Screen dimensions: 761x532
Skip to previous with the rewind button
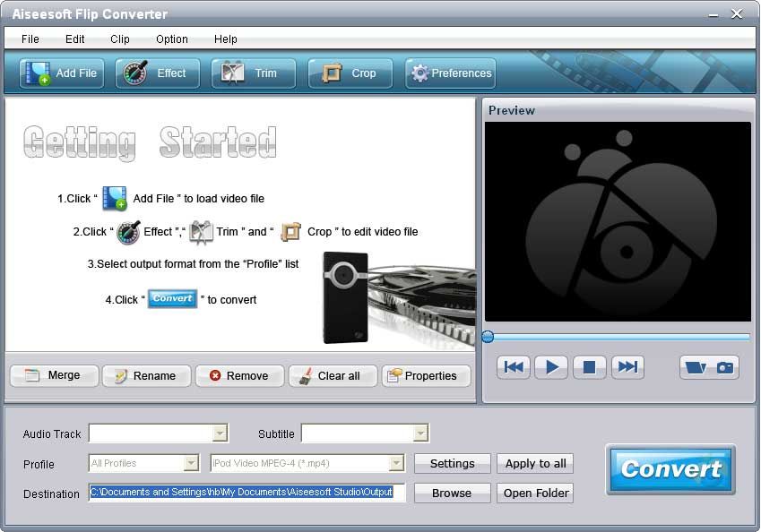pyautogui.click(x=514, y=366)
